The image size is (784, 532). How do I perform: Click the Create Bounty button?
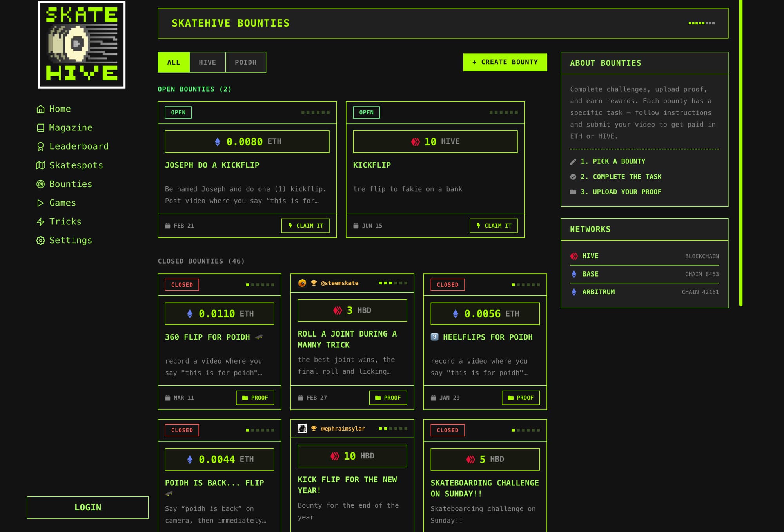point(505,62)
